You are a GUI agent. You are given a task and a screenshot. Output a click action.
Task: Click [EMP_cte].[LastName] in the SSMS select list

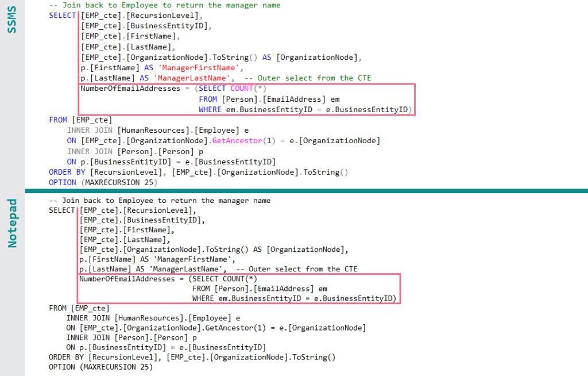click(x=126, y=47)
